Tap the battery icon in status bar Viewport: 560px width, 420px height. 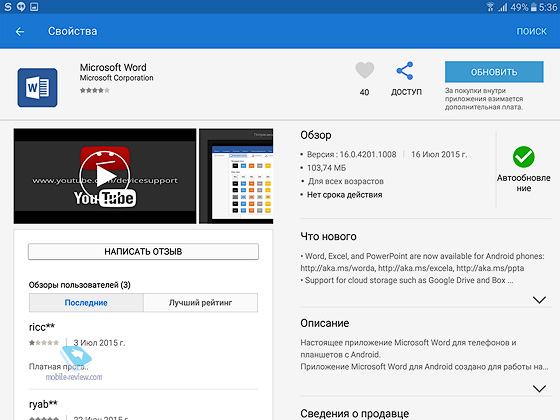coord(534,7)
